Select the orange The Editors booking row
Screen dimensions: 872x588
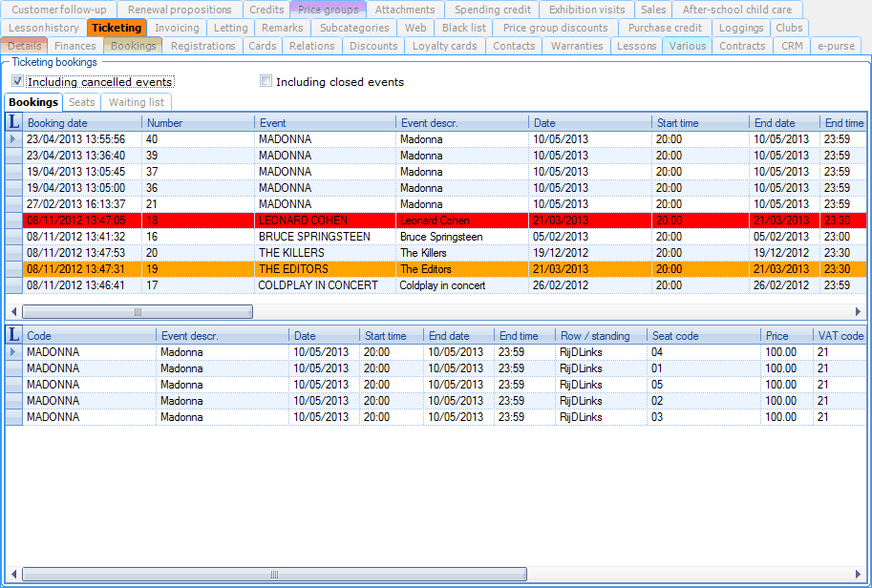(x=325, y=269)
